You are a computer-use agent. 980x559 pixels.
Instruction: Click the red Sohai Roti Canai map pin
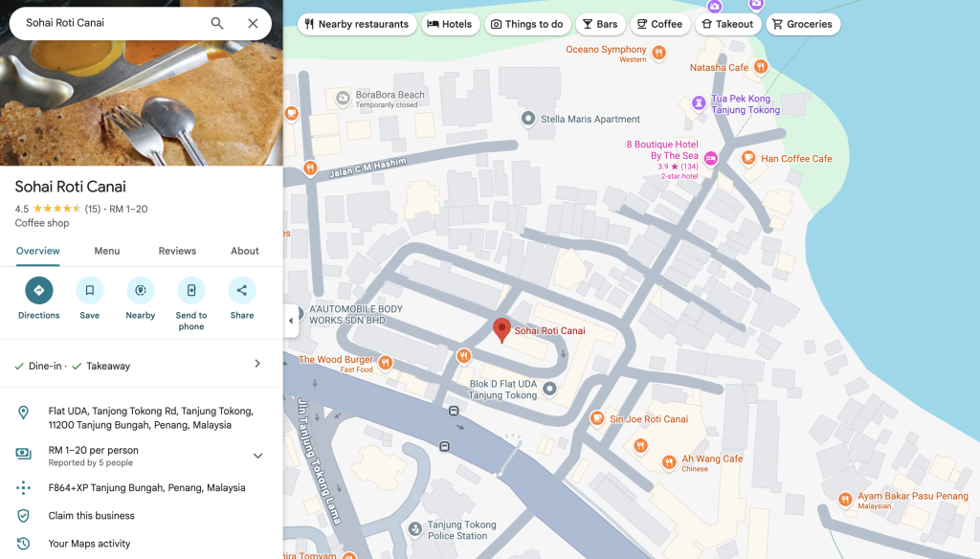pyautogui.click(x=501, y=330)
